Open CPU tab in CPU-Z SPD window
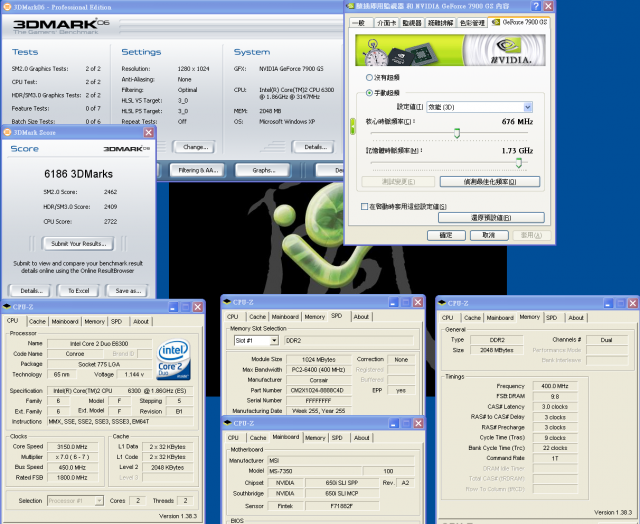The image size is (640, 524). pyautogui.click(x=233, y=317)
